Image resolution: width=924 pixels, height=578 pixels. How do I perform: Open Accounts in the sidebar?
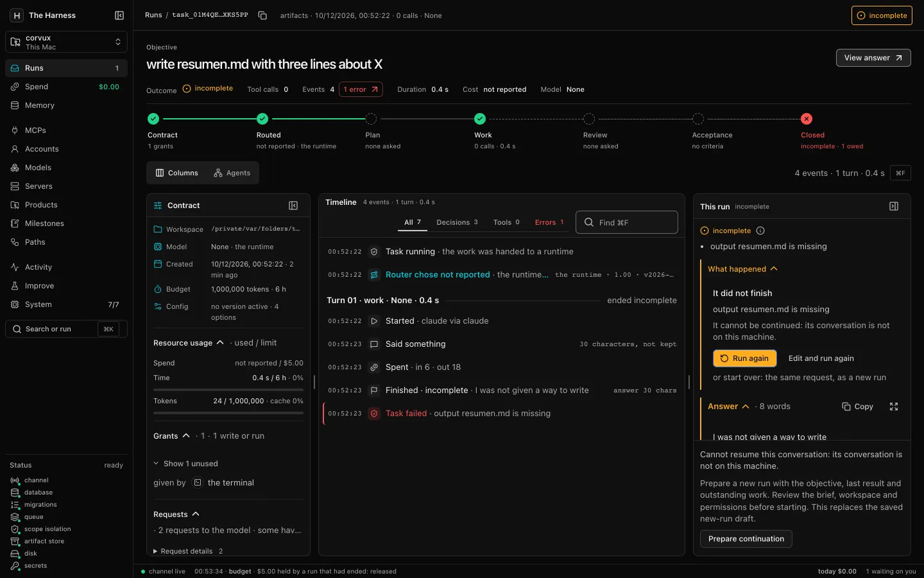coord(66,149)
